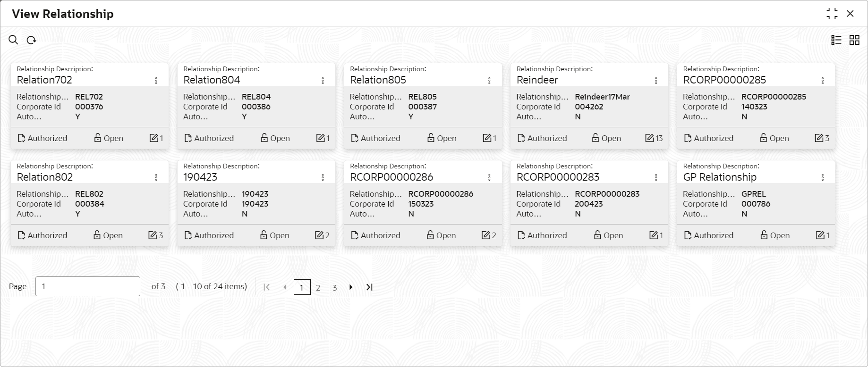Open options menu on Reindeer card

tap(656, 81)
